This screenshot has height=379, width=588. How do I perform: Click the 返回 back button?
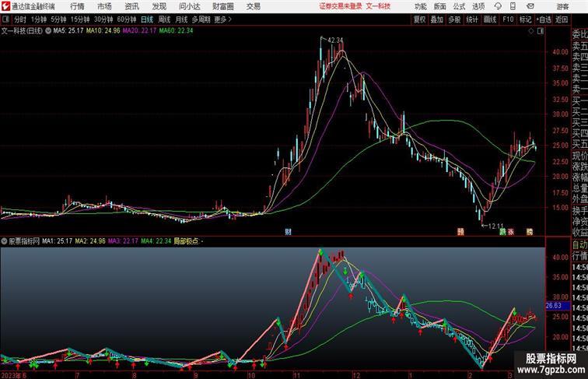coord(562,19)
